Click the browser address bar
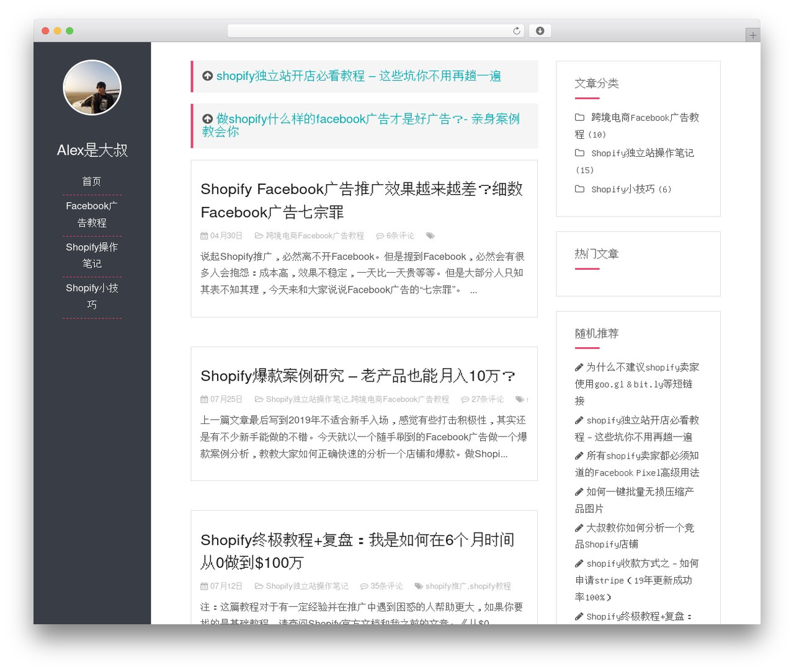Viewport: 794px width, 672px height. (x=376, y=31)
